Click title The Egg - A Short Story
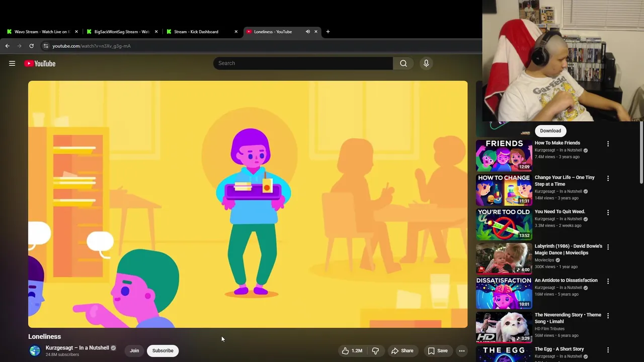The width and height of the screenshot is (644, 362). [x=559, y=349]
